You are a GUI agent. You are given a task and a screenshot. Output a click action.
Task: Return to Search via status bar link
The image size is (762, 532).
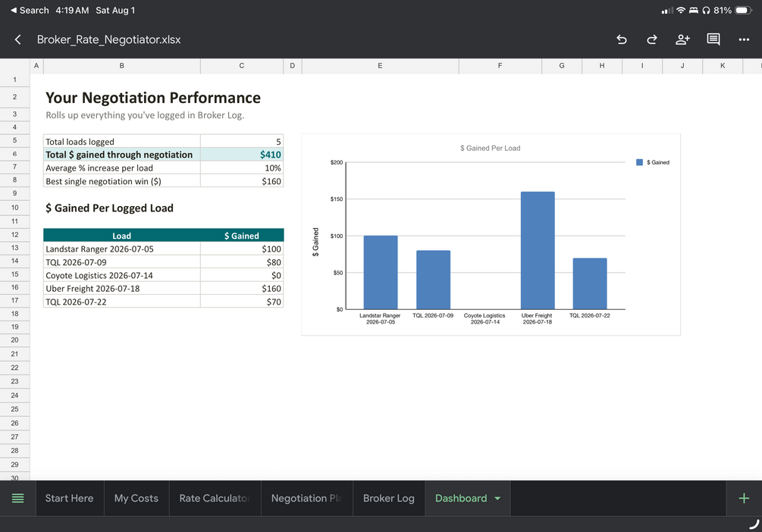click(x=30, y=10)
